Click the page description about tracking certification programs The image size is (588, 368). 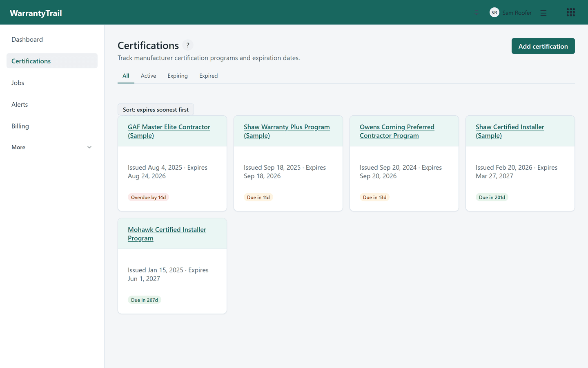pos(209,58)
